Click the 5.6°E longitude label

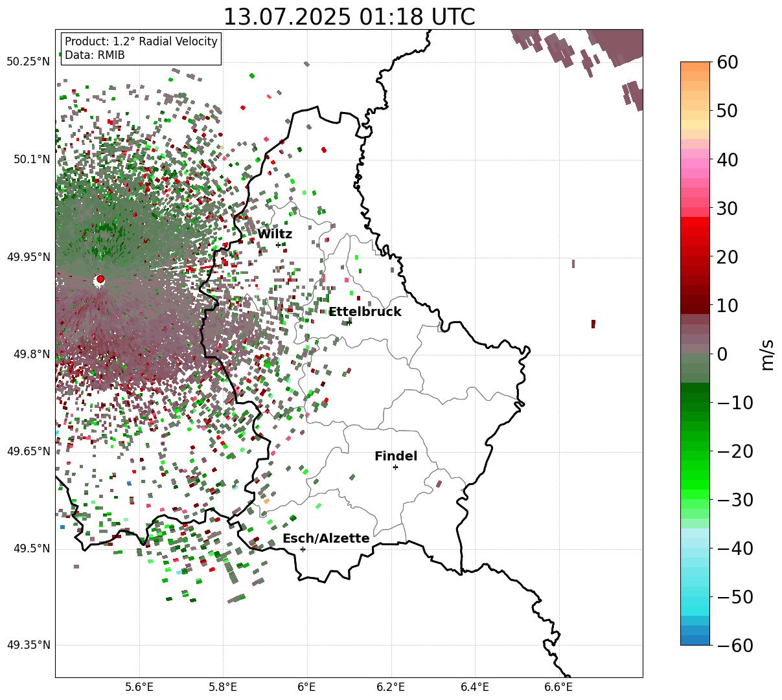(x=139, y=686)
